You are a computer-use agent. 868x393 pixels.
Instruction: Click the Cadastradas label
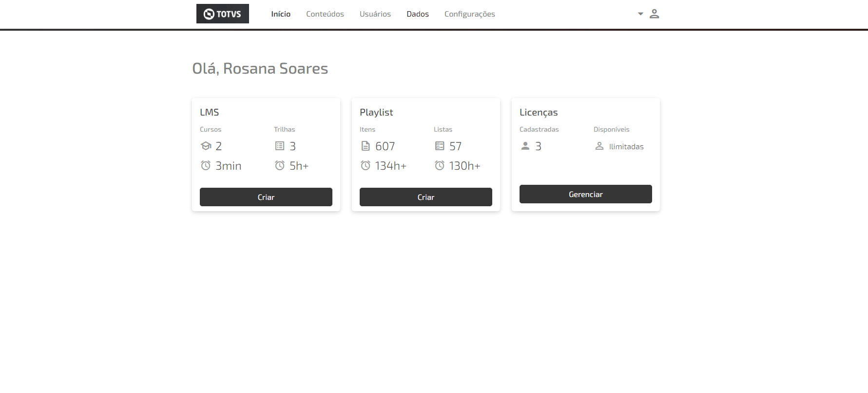539,129
